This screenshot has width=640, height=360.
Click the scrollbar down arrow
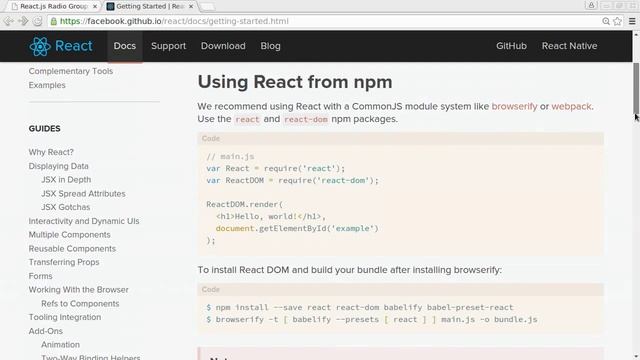click(x=636, y=356)
